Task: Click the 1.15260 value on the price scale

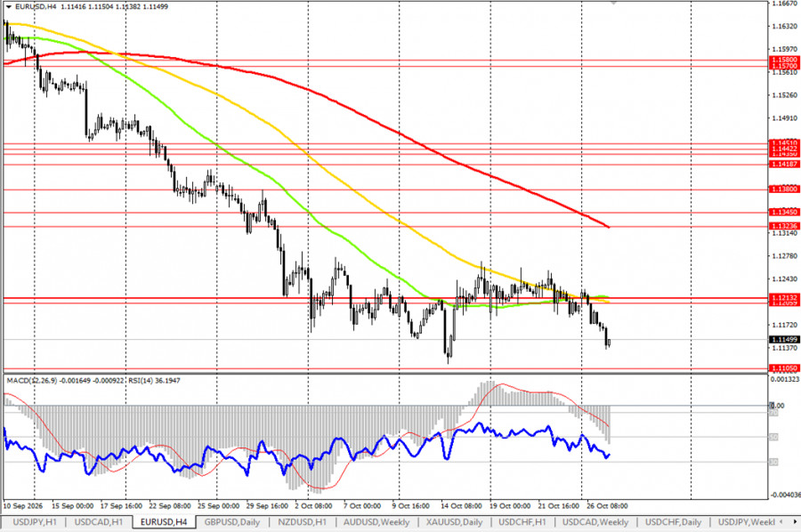Action: point(785,95)
